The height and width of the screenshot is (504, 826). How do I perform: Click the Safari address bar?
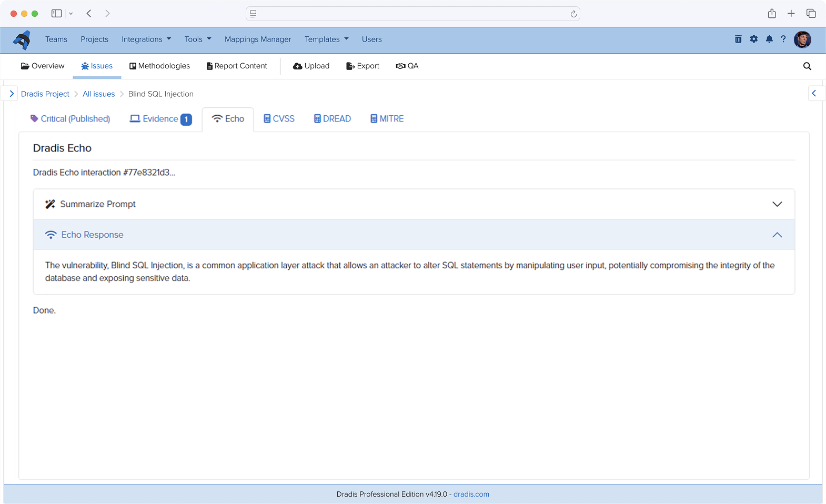pos(412,14)
